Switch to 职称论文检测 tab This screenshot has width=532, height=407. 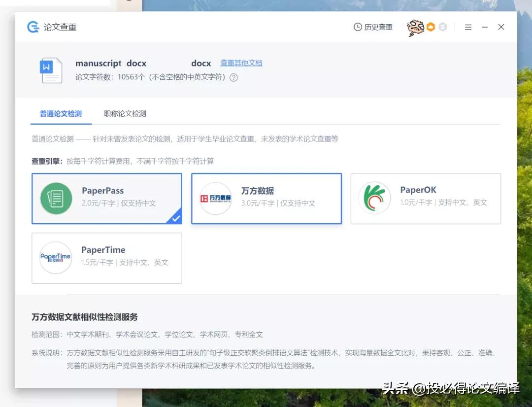coord(125,114)
